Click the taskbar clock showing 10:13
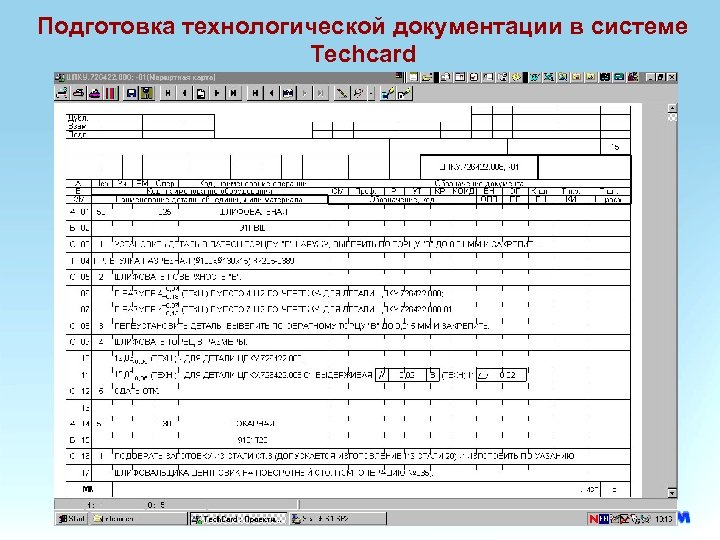 point(664,519)
